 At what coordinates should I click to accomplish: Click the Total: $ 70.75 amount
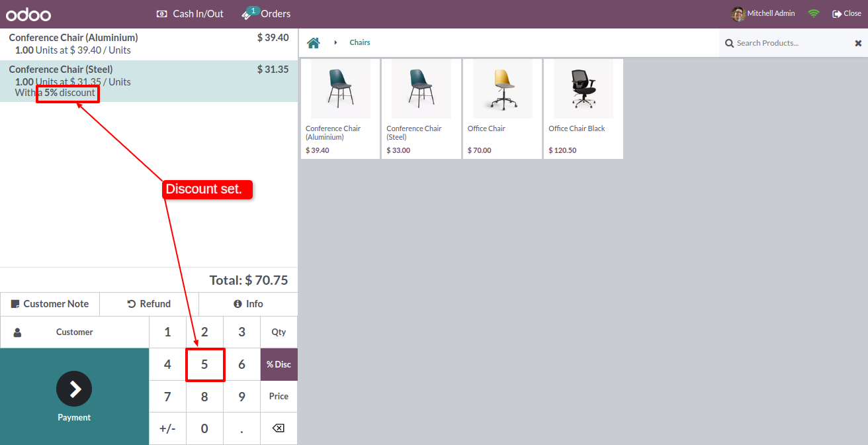point(249,280)
